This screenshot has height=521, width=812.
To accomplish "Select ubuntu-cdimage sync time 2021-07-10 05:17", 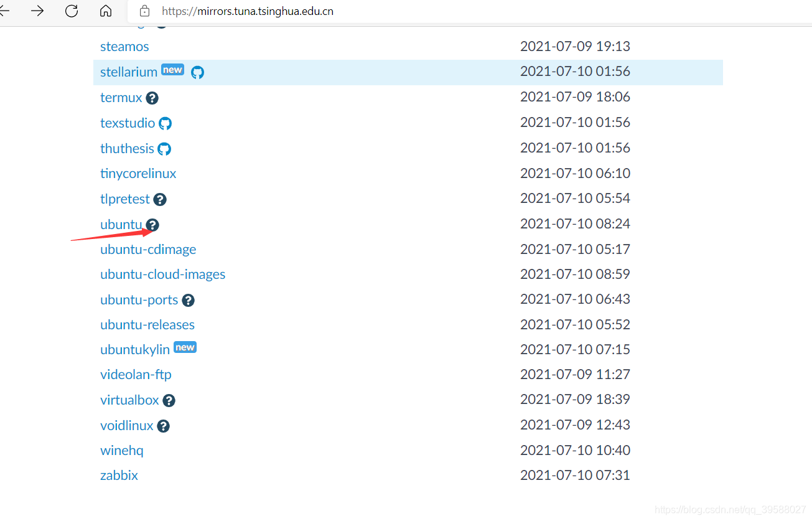I will (575, 249).
